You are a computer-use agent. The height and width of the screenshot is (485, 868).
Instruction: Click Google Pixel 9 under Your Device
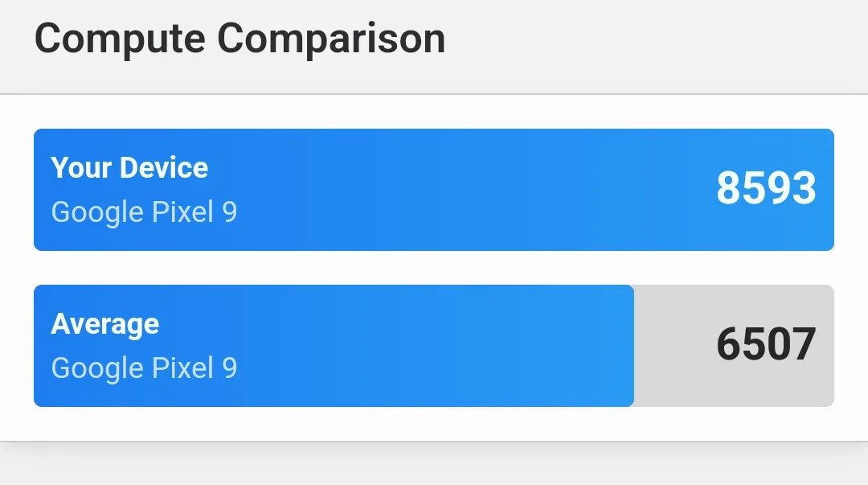[x=144, y=212]
